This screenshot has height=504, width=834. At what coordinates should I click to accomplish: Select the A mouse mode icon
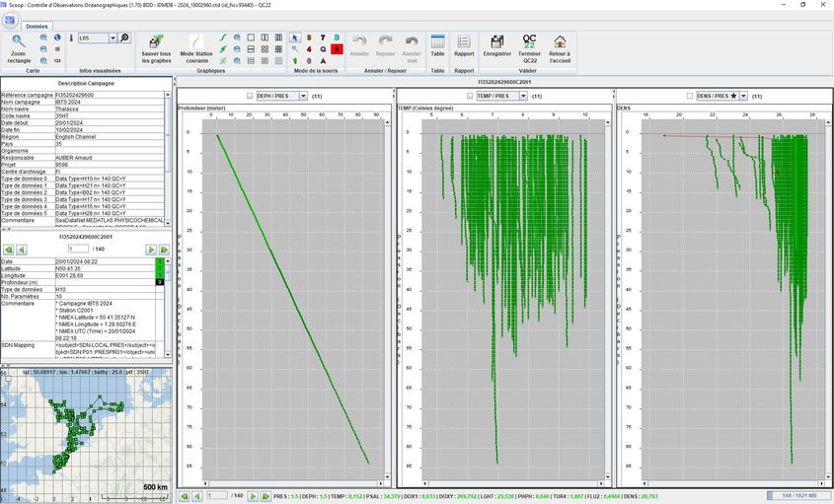[x=323, y=60]
